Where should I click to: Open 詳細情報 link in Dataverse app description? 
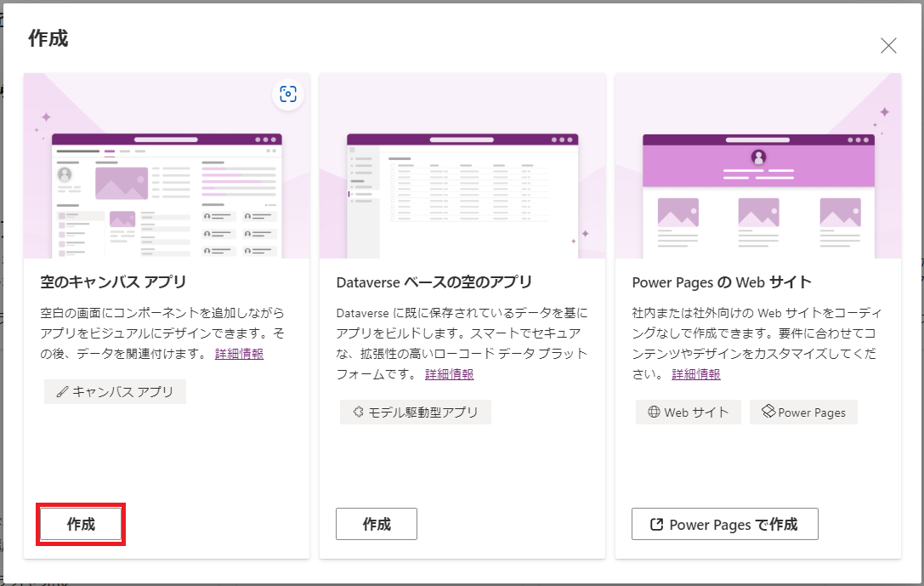(450, 374)
